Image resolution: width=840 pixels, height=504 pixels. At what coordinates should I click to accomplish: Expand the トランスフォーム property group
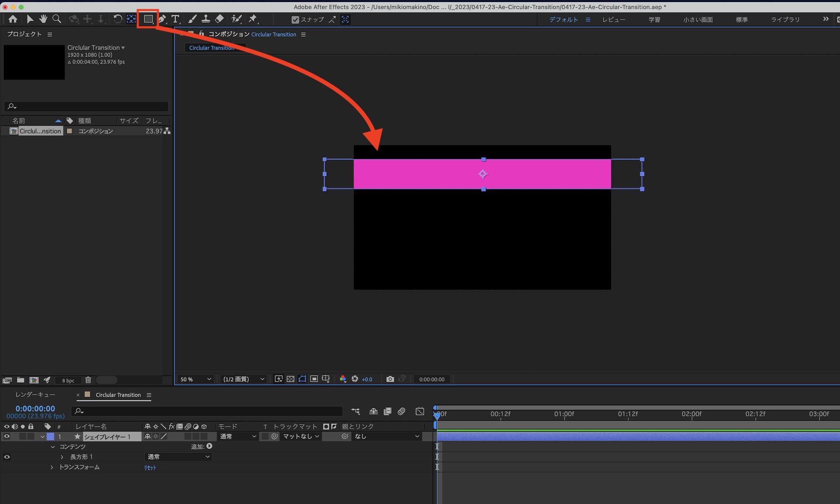click(x=52, y=467)
